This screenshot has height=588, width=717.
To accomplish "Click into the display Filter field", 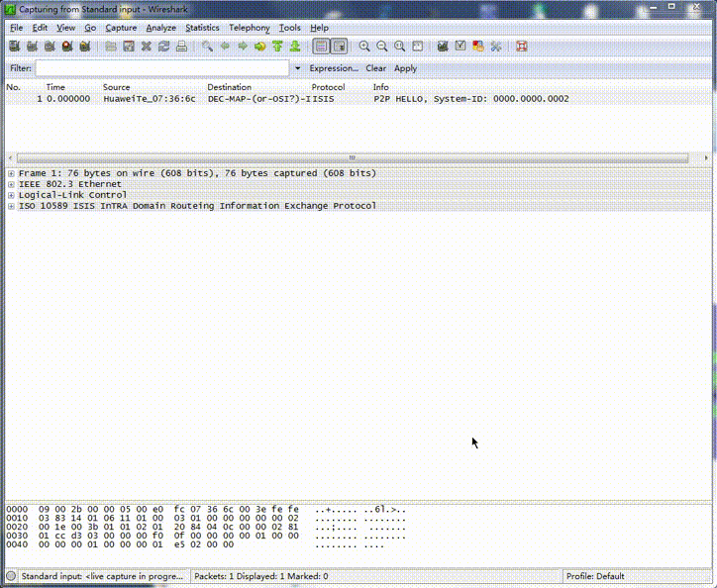I will pos(162,68).
